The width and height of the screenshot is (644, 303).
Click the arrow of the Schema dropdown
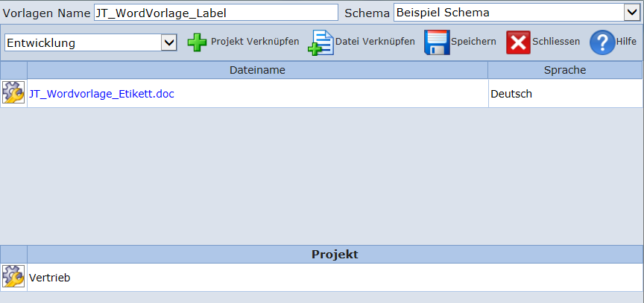[631, 13]
